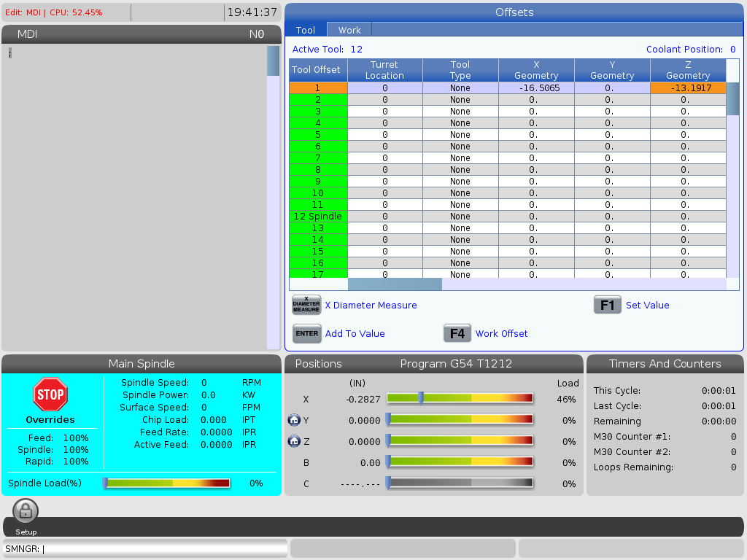This screenshot has height=560, width=747.
Task: Click the Last Cycle timer entry
Action: [x=665, y=405]
